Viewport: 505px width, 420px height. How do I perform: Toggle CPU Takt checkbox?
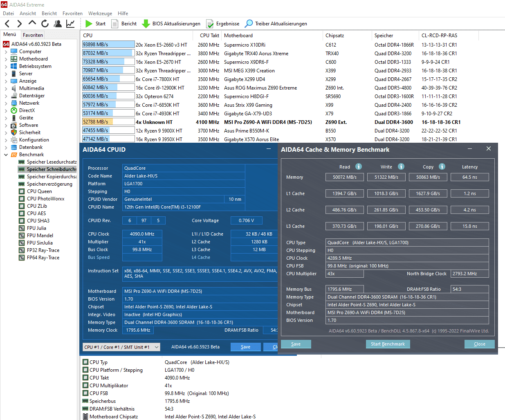[85, 377]
